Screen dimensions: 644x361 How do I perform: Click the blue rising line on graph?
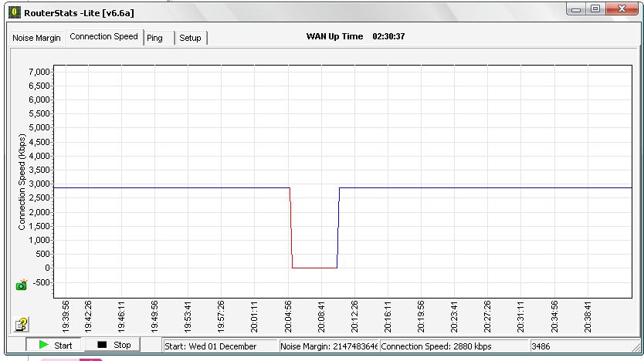pyautogui.click(x=338, y=228)
